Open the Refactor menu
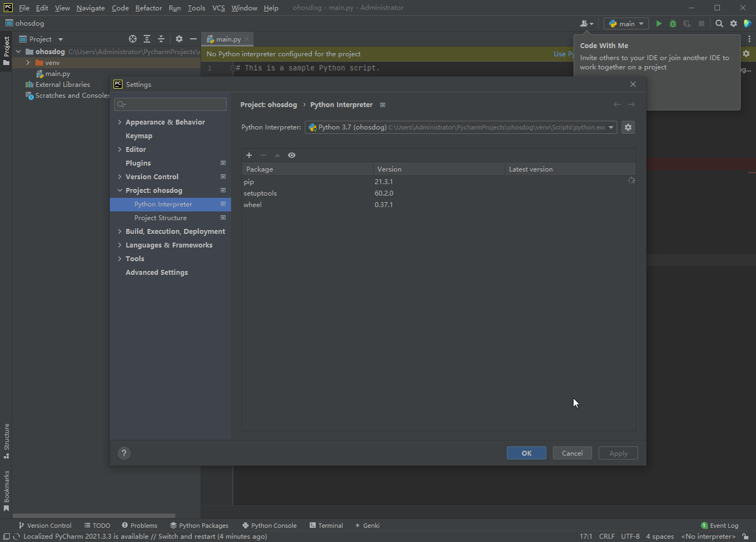756x542 pixels. pyautogui.click(x=149, y=8)
